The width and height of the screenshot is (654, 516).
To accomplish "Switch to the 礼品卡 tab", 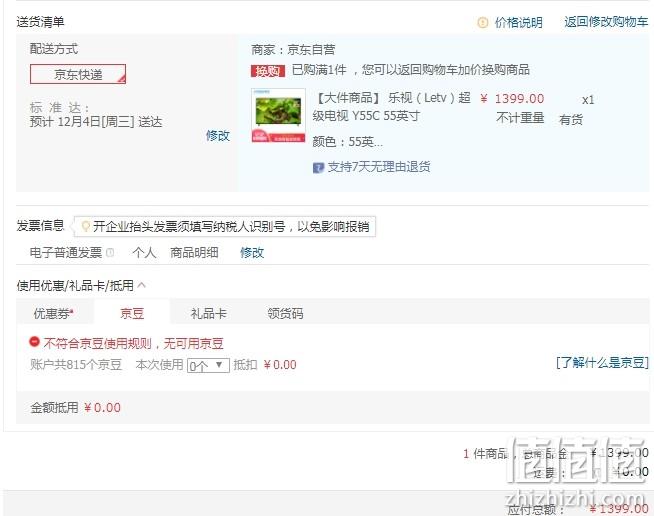I will pyautogui.click(x=209, y=313).
